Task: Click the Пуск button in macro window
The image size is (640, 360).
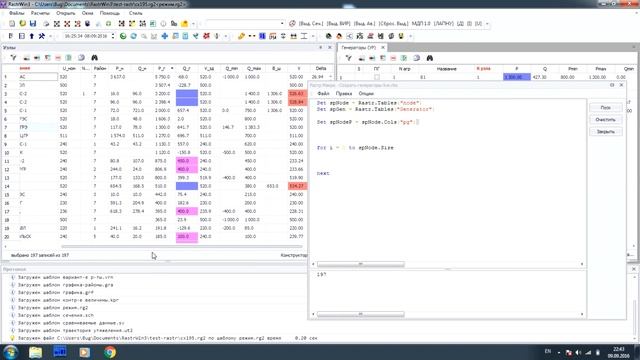Action: (x=606, y=107)
